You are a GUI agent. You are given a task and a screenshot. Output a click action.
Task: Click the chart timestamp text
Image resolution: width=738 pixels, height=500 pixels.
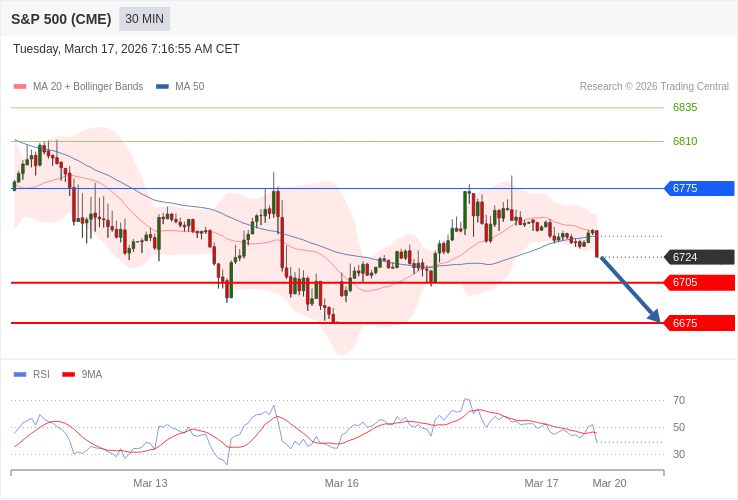(126, 49)
